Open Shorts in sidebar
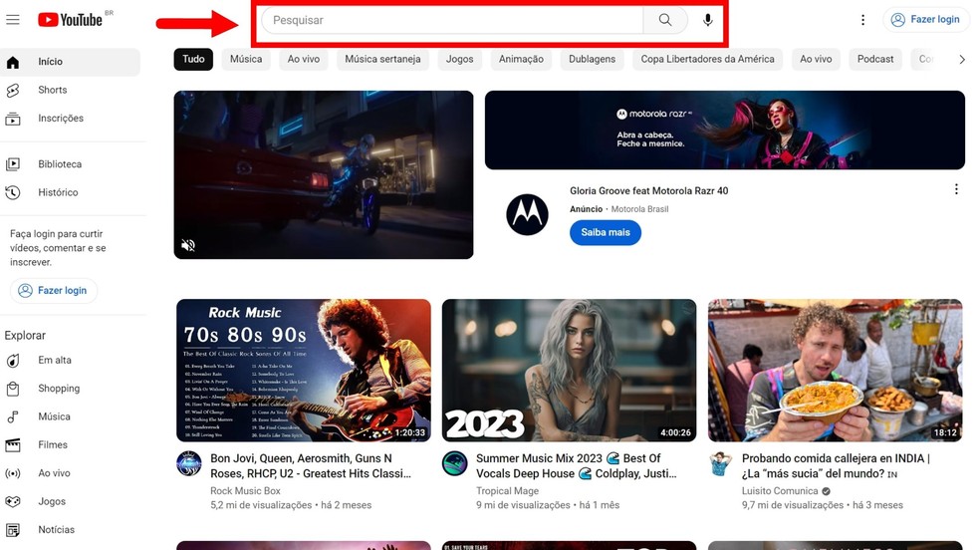This screenshot has height=550, width=980. 70,90
